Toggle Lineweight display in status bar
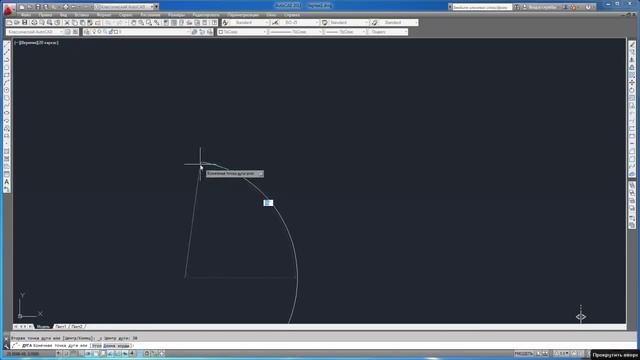Image resolution: width=640 pixels, height=360 pixels. (132, 353)
